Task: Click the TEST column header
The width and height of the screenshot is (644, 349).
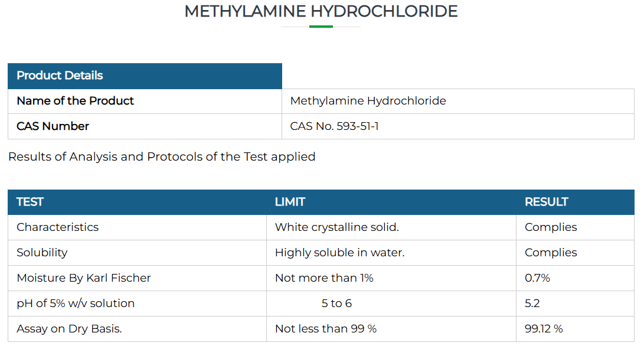Action: click(x=30, y=202)
